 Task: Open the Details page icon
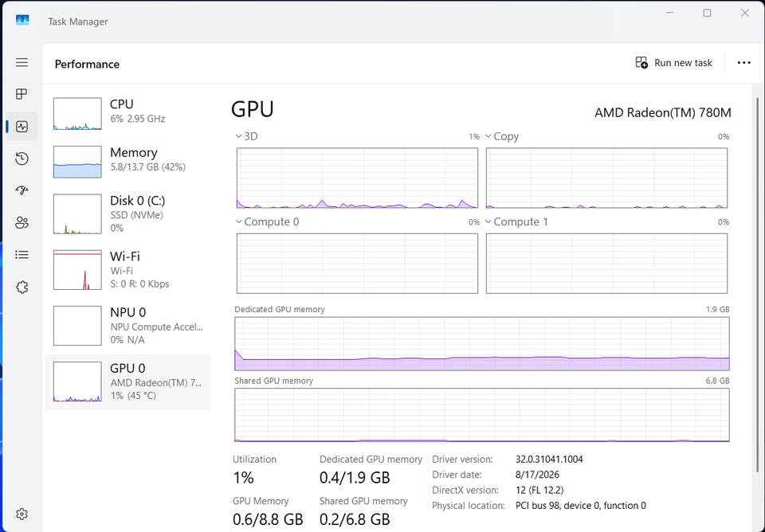pyautogui.click(x=22, y=255)
